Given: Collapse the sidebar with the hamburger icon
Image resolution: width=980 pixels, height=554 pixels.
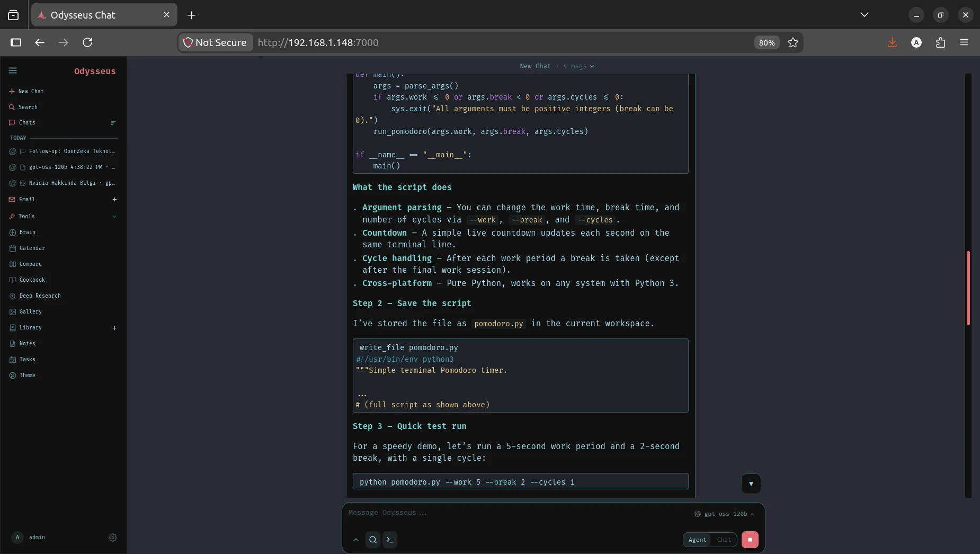Looking at the screenshot, I should click(13, 70).
